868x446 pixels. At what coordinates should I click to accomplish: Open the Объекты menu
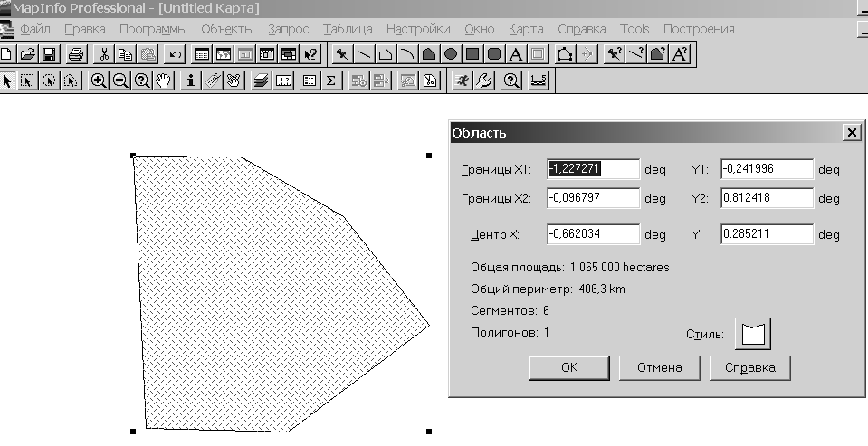click(x=227, y=29)
